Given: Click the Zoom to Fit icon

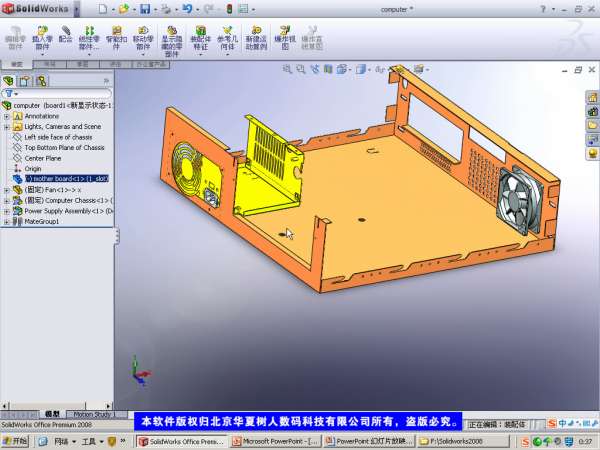Looking at the screenshot, I should click(x=287, y=70).
